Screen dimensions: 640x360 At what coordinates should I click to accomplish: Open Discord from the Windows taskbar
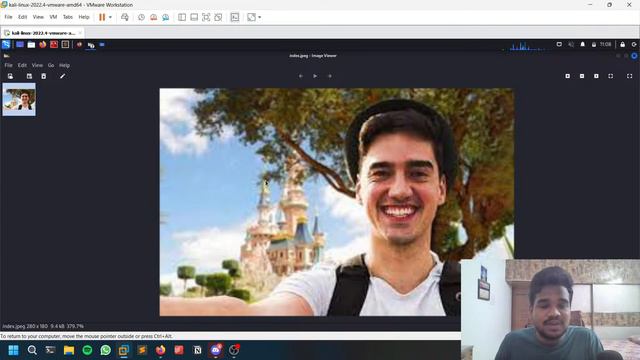point(216,350)
